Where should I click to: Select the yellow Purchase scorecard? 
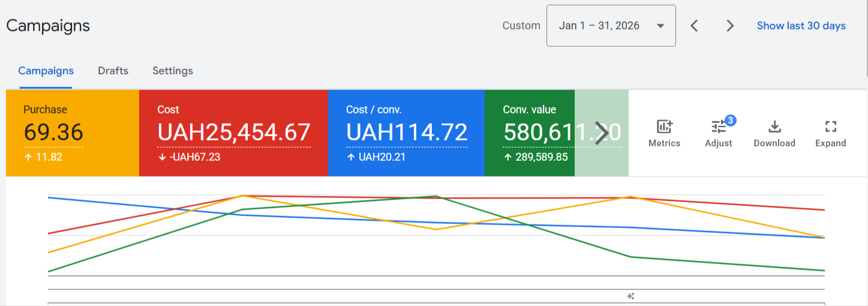click(x=72, y=133)
